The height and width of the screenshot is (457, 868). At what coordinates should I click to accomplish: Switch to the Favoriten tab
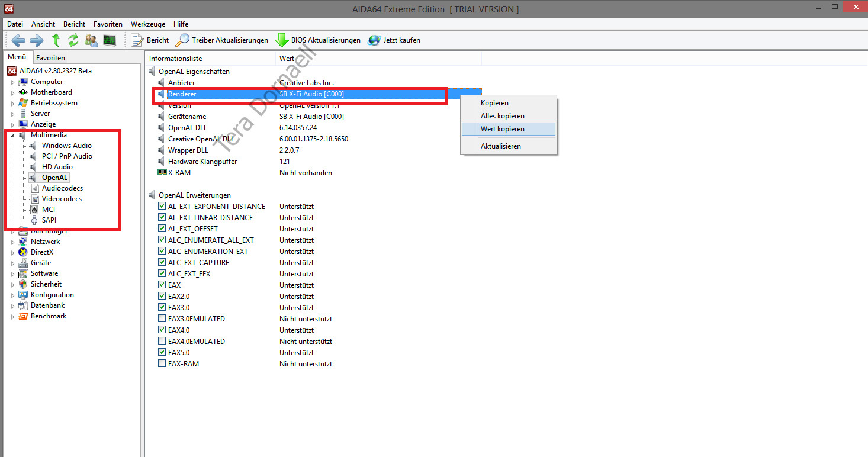50,58
